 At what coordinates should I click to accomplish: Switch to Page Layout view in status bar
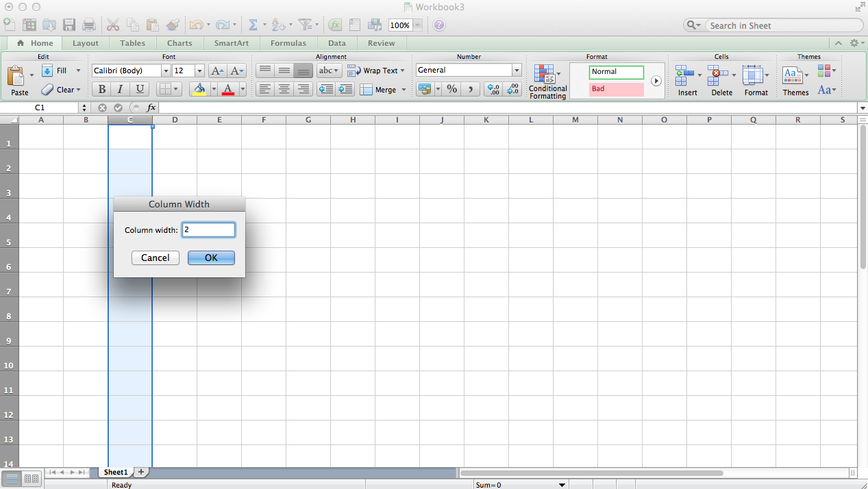(32, 479)
